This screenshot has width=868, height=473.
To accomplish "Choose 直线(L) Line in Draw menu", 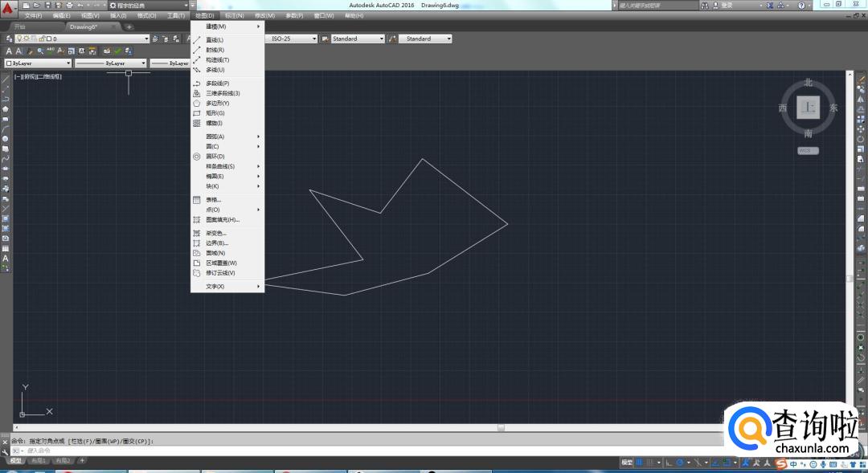I will point(227,40).
